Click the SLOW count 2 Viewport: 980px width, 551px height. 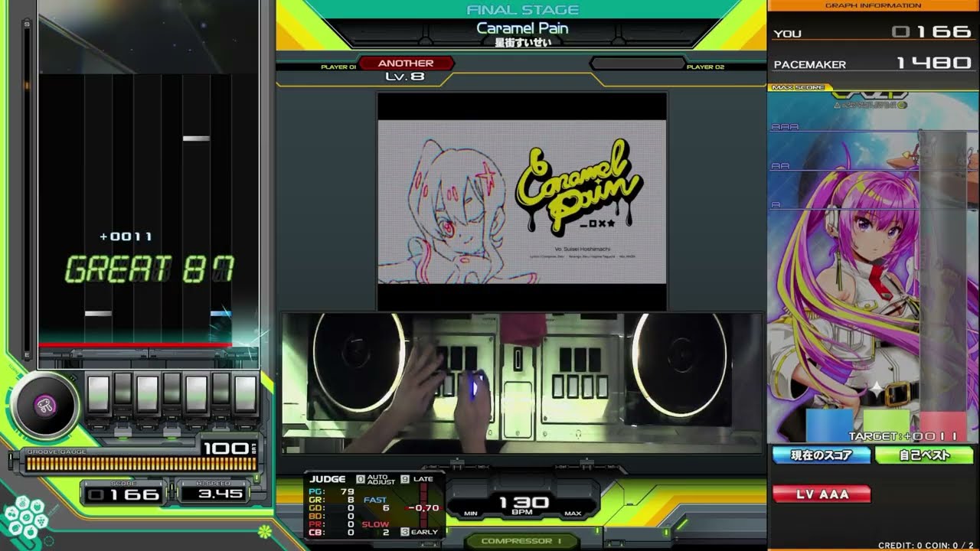(387, 532)
